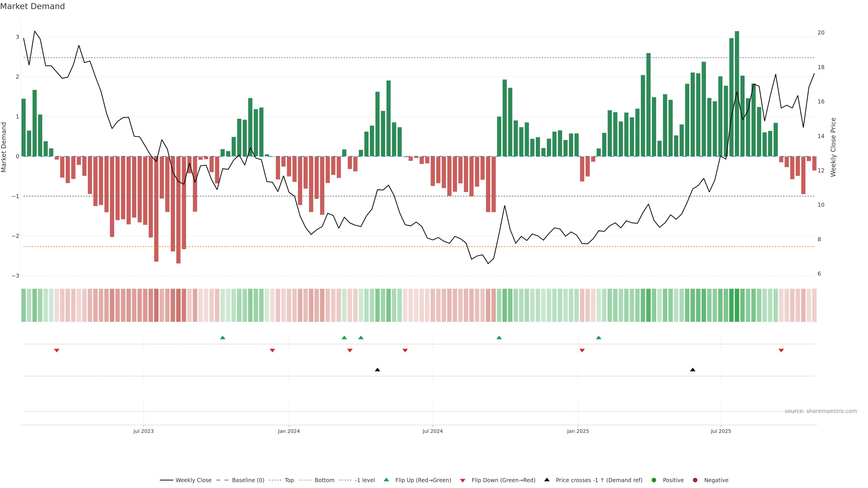Viewport: 868px width, 488px height.
Task: Click the first red flip-down marker near the chart start
Action: tap(57, 351)
